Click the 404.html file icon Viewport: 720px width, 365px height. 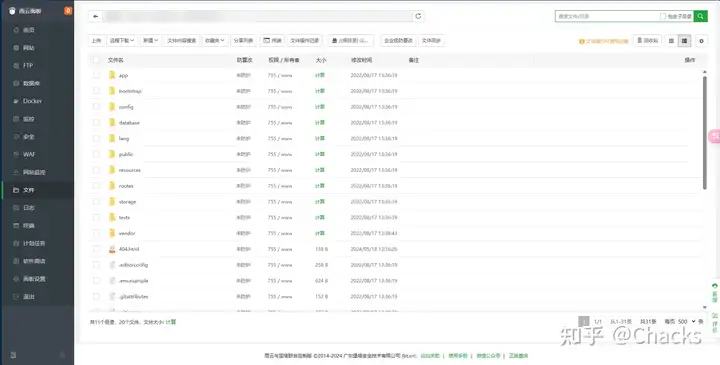tap(112, 249)
